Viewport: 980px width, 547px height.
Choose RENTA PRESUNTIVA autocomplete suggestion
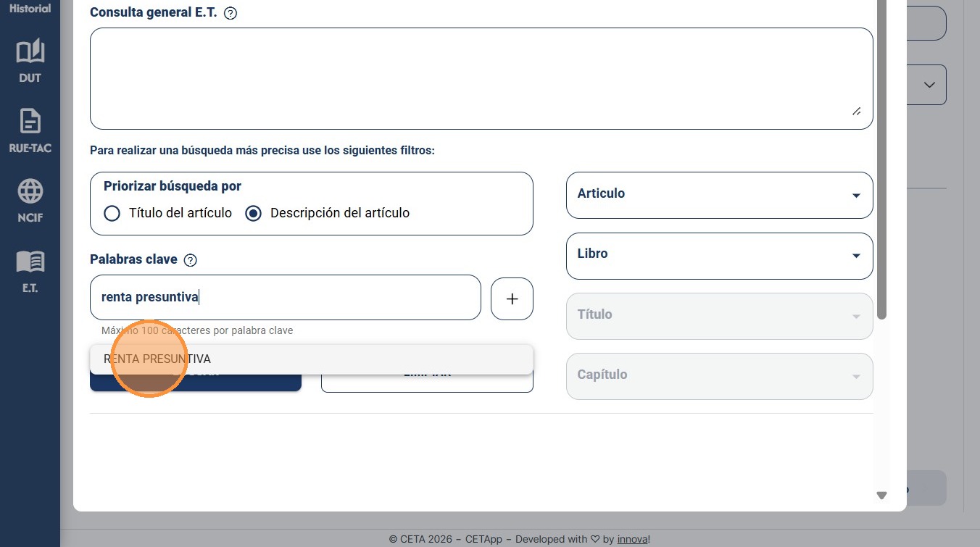click(312, 359)
